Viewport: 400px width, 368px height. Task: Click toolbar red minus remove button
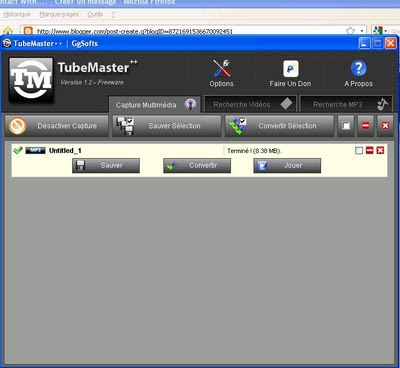(x=366, y=126)
